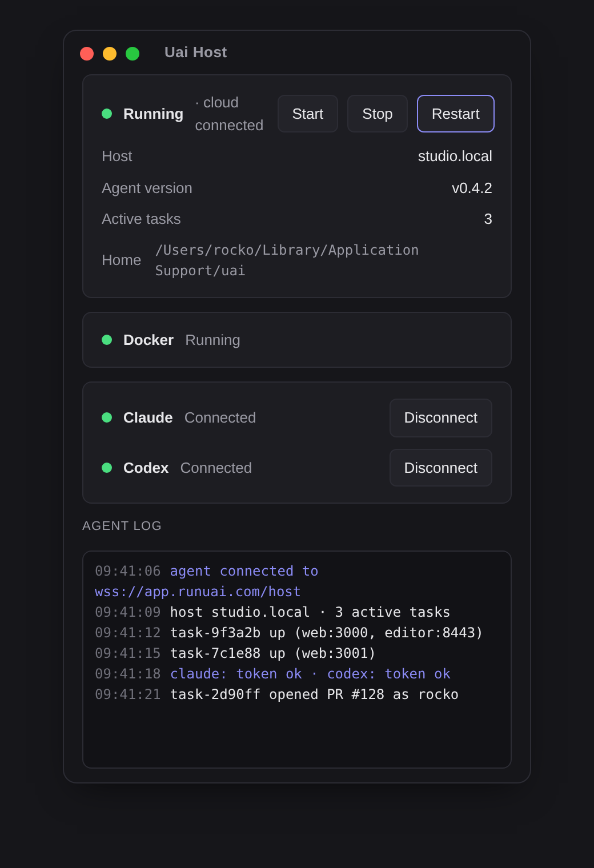Click log line task-7c1e88 up
The height and width of the screenshot is (868, 594).
[x=235, y=653]
